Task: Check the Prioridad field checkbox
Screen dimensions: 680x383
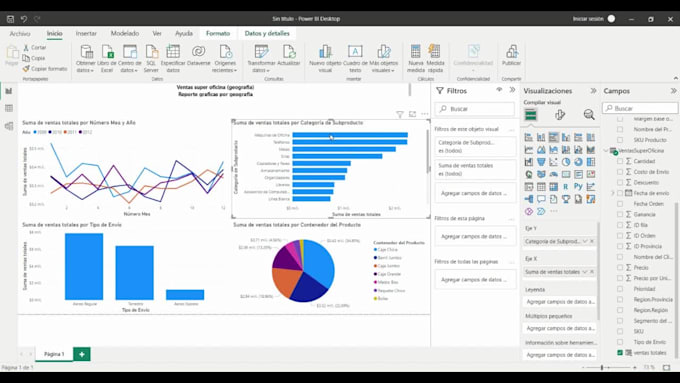Action: coord(620,288)
